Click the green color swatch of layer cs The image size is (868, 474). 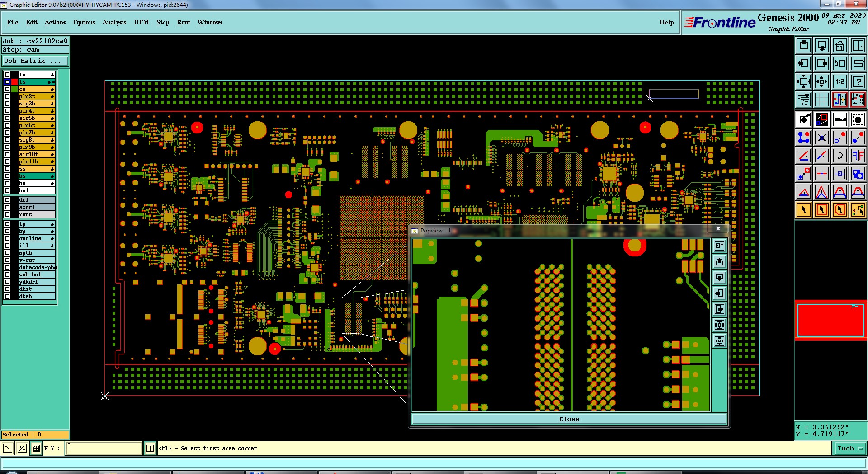point(14,89)
